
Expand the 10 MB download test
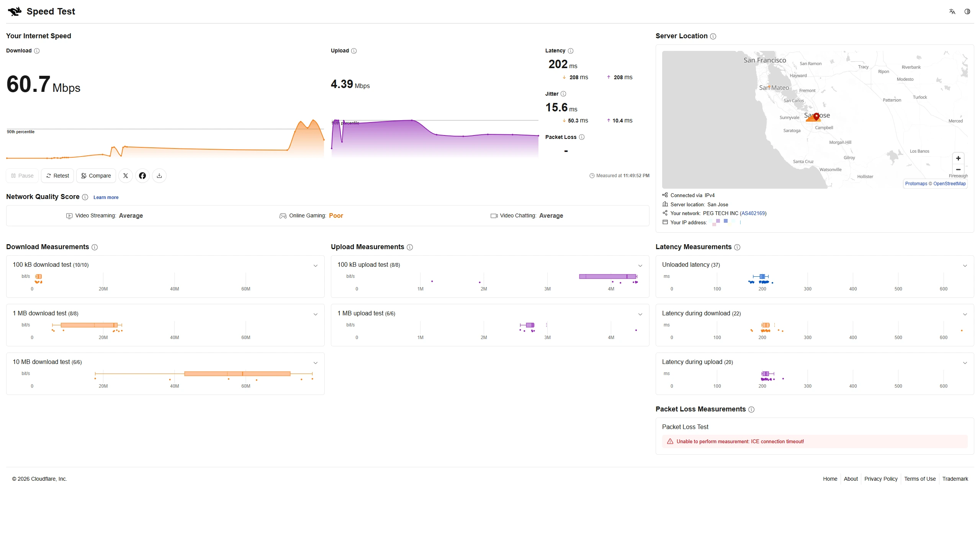(316, 363)
